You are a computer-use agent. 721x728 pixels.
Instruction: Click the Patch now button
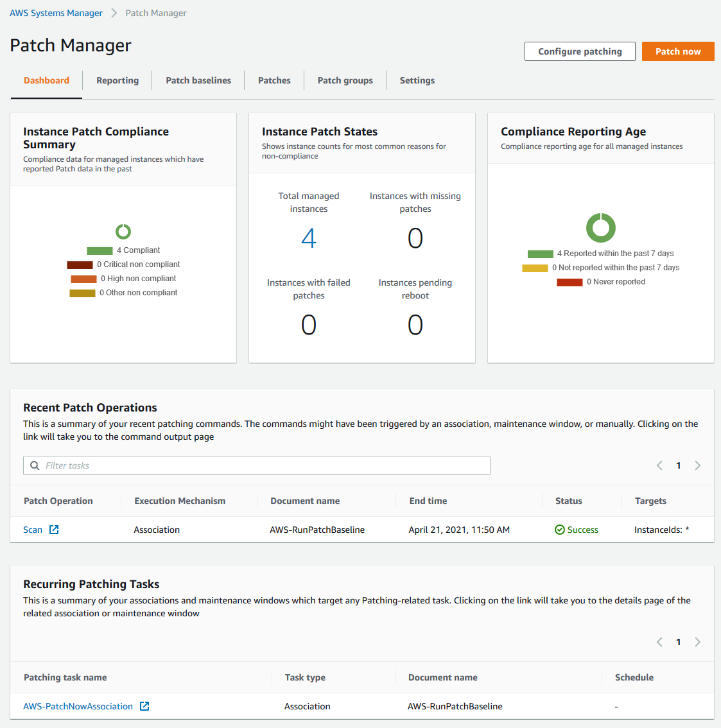point(678,51)
